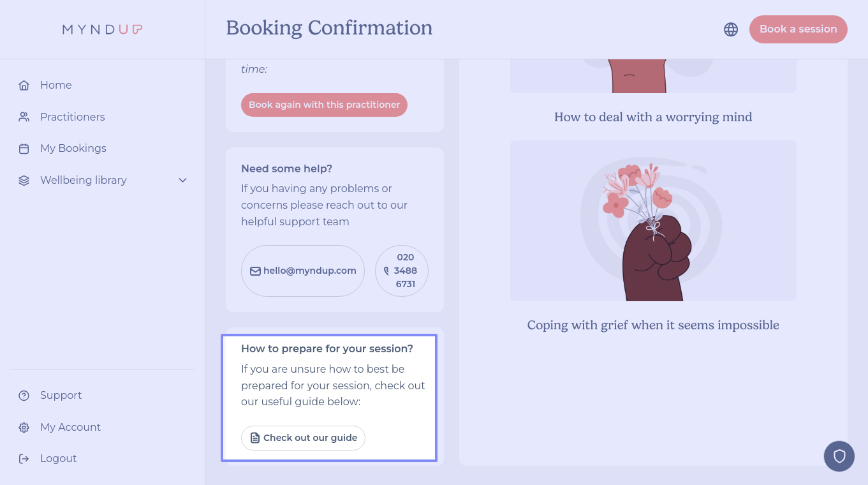868x485 pixels.
Task: Click 'How to deal with a worrying mind' title
Action: pyautogui.click(x=653, y=117)
